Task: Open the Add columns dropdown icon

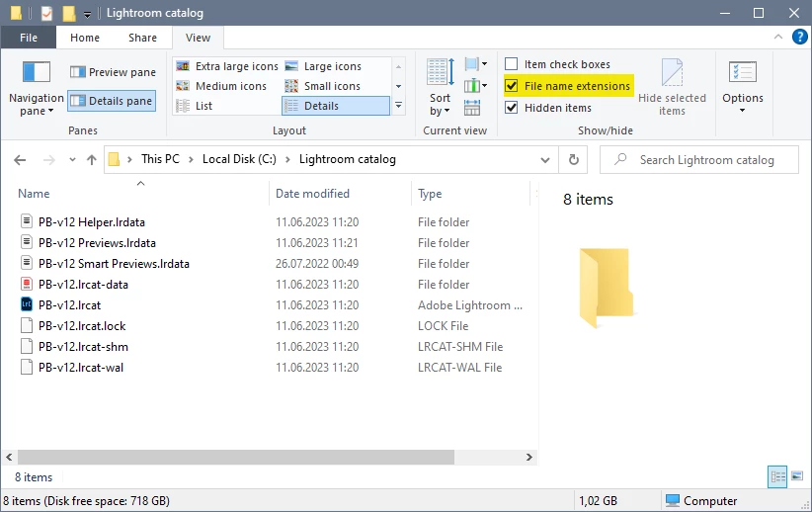Action: pyautogui.click(x=476, y=86)
